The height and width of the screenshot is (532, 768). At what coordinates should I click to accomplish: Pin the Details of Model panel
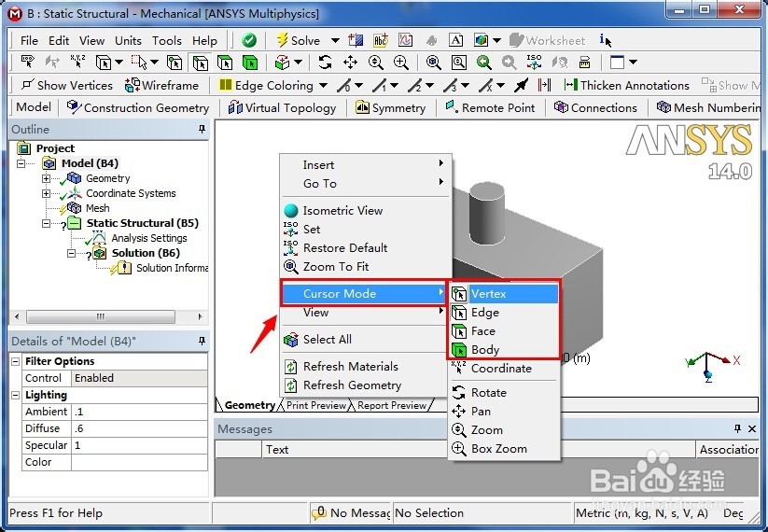[202, 341]
